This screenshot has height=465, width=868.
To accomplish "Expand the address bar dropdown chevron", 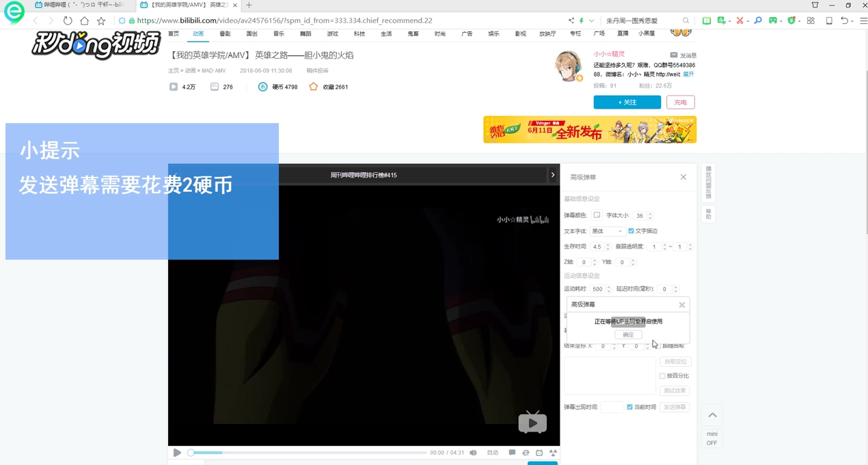I will pyautogui.click(x=591, y=21).
